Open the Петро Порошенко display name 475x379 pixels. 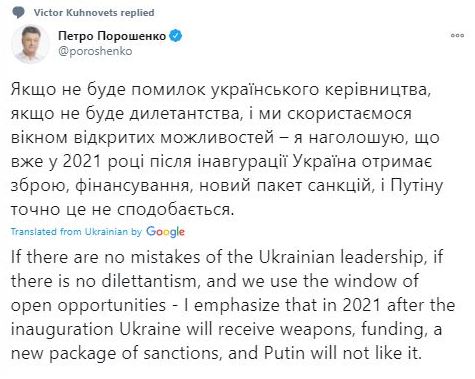pyautogui.click(x=112, y=36)
